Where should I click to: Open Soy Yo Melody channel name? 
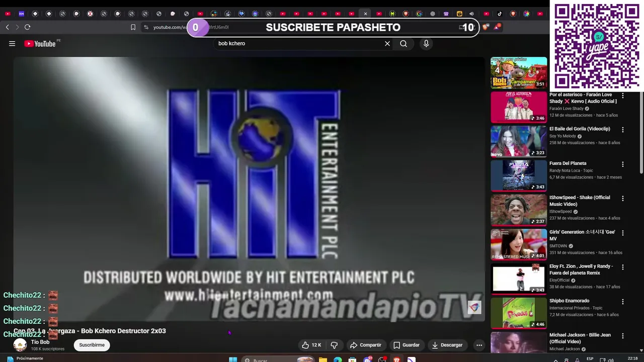[x=562, y=136]
